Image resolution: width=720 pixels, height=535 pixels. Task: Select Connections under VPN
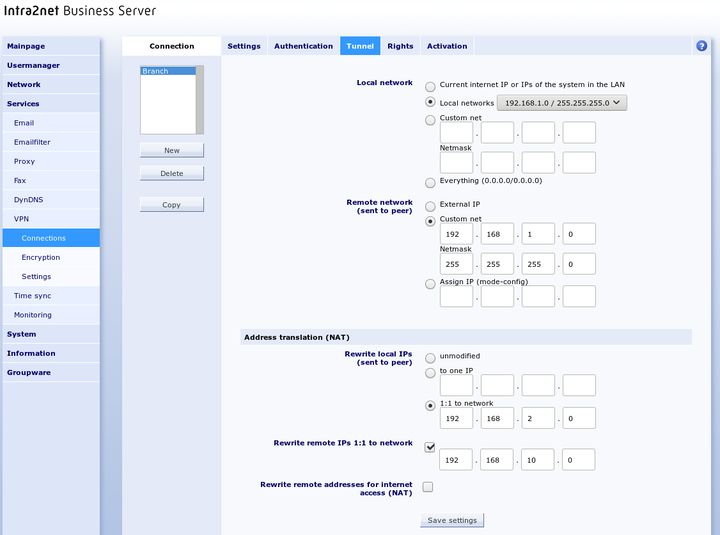(51, 238)
